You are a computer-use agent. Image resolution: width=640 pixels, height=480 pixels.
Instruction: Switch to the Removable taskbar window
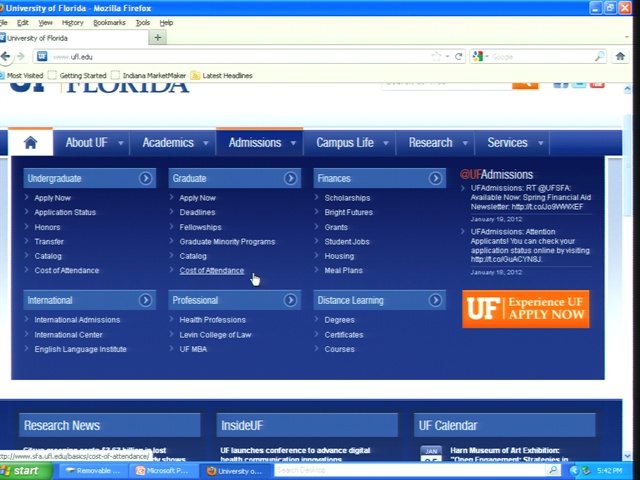[93, 471]
